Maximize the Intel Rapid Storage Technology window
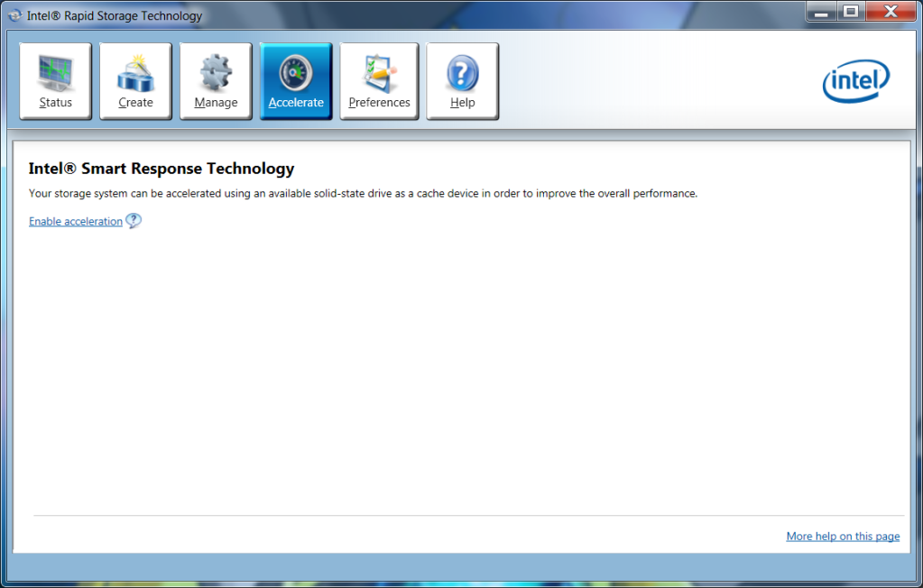 [x=851, y=12]
